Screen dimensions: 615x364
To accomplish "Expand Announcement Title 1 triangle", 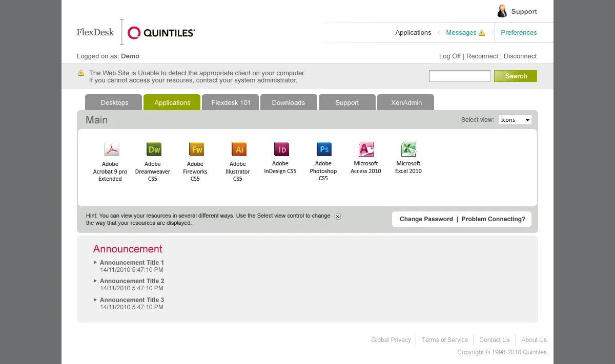I will pos(95,262).
